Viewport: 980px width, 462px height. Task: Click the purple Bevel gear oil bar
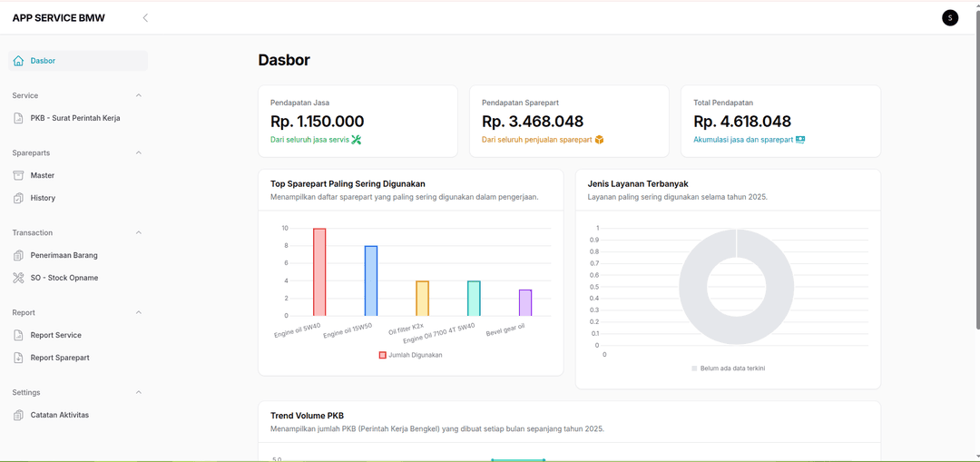click(x=525, y=302)
